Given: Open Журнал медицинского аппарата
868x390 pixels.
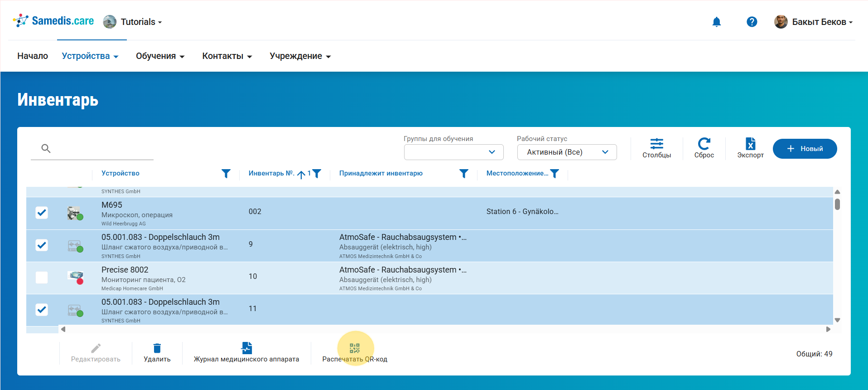Looking at the screenshot, I should point(246,353).
